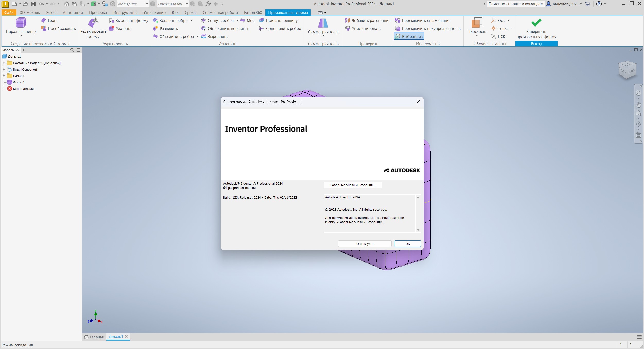Image resolution: width=644 pixels, height=349 pixels.
Task: Close the Деталь1 document tab
Action: point(126,336)
